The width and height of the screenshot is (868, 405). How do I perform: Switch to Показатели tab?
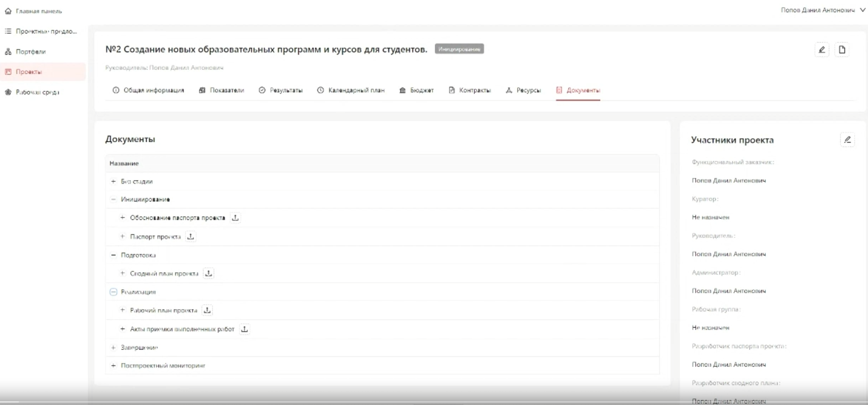click(221, 90)
